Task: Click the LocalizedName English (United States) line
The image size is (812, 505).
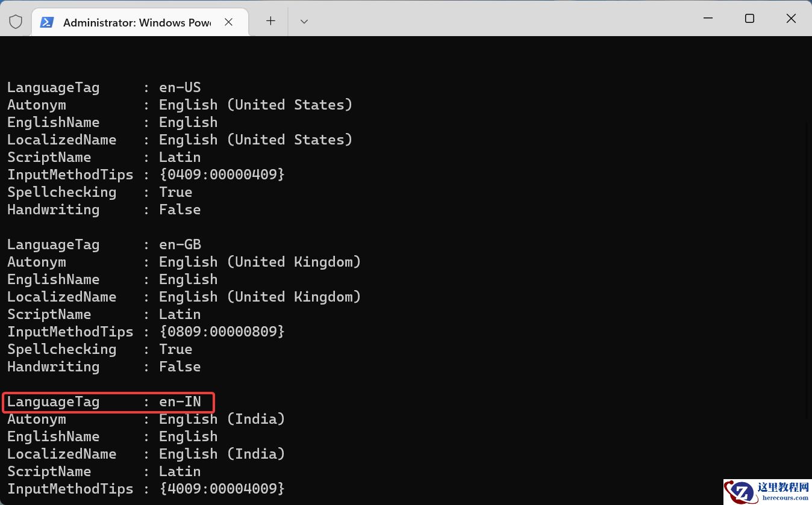Action: click(180, 140)
